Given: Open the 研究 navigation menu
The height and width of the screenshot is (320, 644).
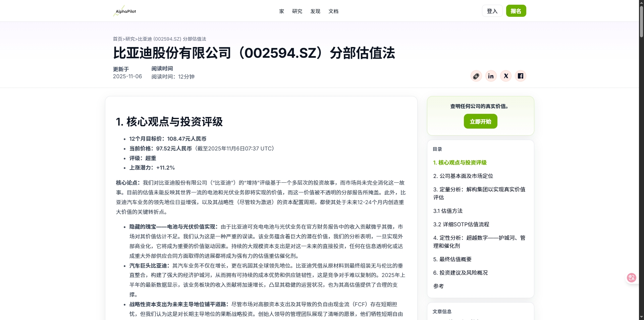Looking at the screenshot, I should click(297, 11).
